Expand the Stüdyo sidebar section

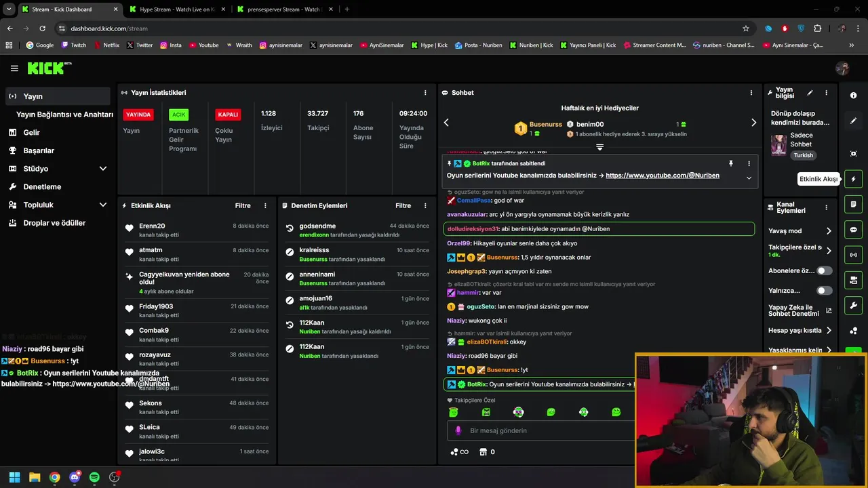(103, 169)
